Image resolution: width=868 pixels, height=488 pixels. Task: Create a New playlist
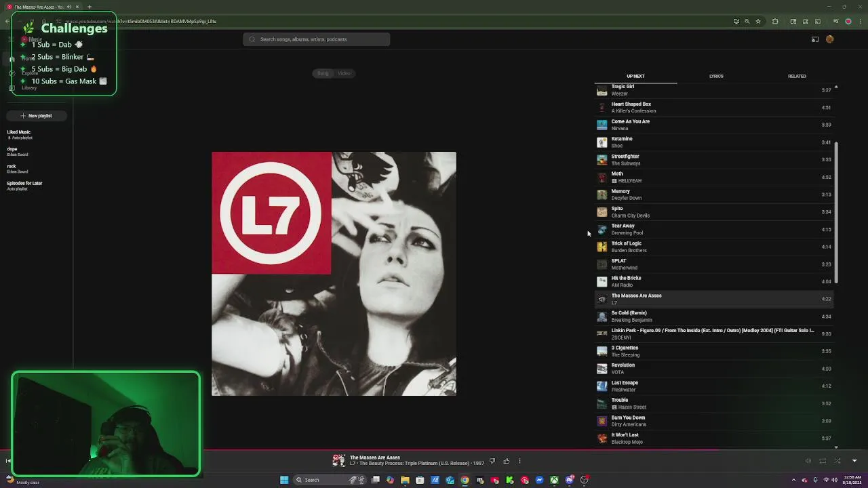tap(36, 116)
